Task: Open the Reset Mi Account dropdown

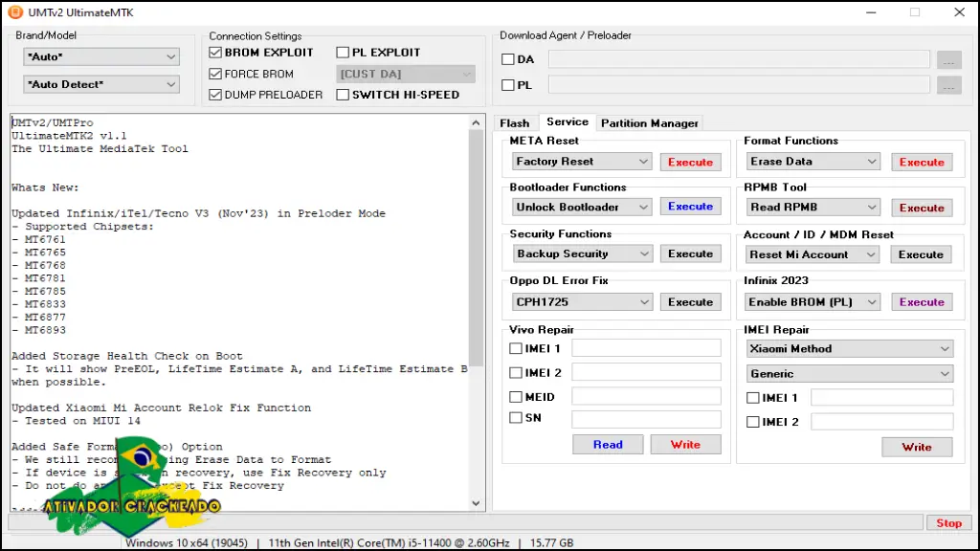Action: tap(812, 254)
